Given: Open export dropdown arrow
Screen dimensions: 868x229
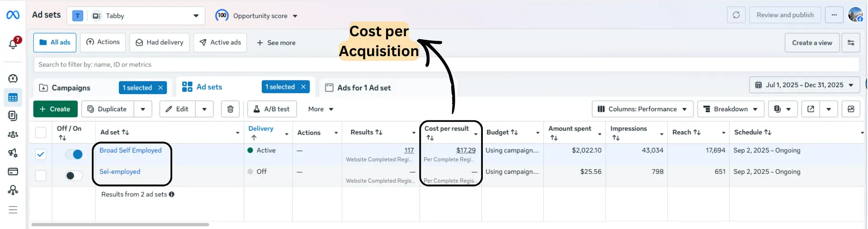Looking at the screenshot, I should coord(829,109).
